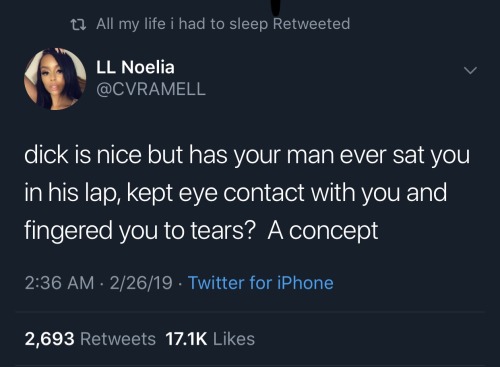The height and width of the screenshot is (367, 500).
Task: Click the main tweet text body
Action: tap(247, 193)
